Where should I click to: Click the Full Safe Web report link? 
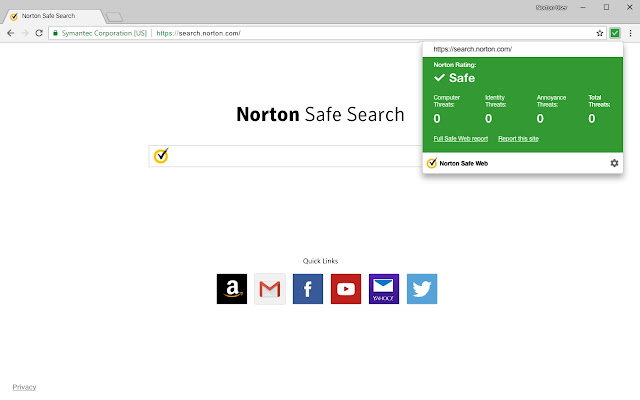460,139
